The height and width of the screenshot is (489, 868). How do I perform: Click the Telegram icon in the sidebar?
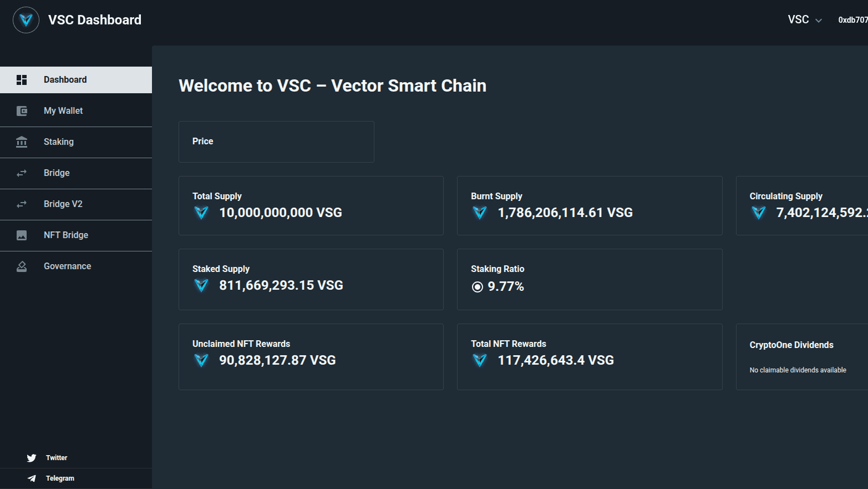(x=31, y=478)
